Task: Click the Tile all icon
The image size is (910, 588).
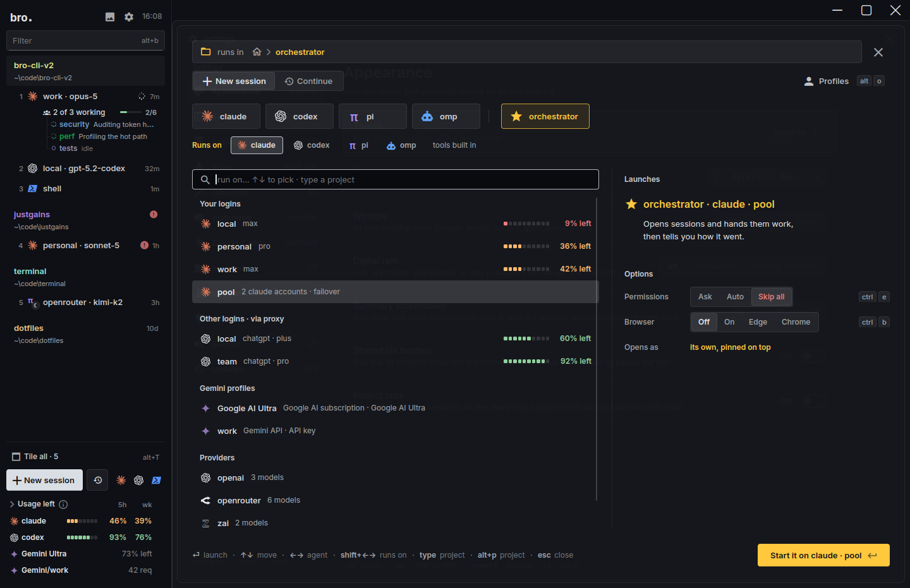Action: point(16,457)
